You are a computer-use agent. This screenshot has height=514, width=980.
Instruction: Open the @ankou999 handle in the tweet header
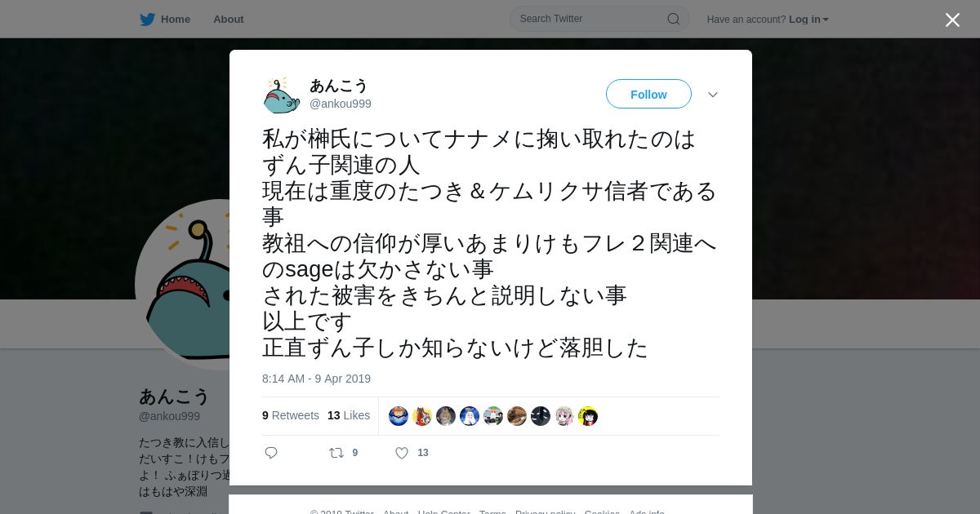(x=341, y=104)
